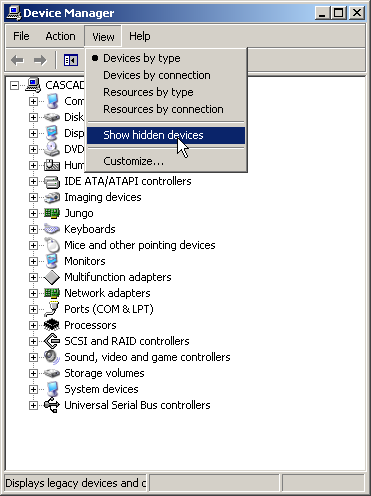This screenshot has height=496, width=371.
Task: Click the forward arrow toolbar icon
Action: 40,60
